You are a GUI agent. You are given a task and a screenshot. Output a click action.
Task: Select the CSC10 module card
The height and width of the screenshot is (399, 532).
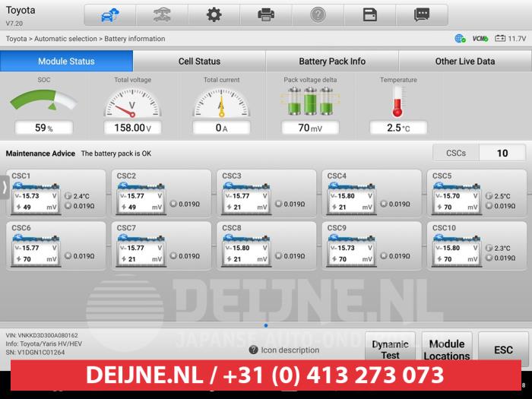pos(477,245)
